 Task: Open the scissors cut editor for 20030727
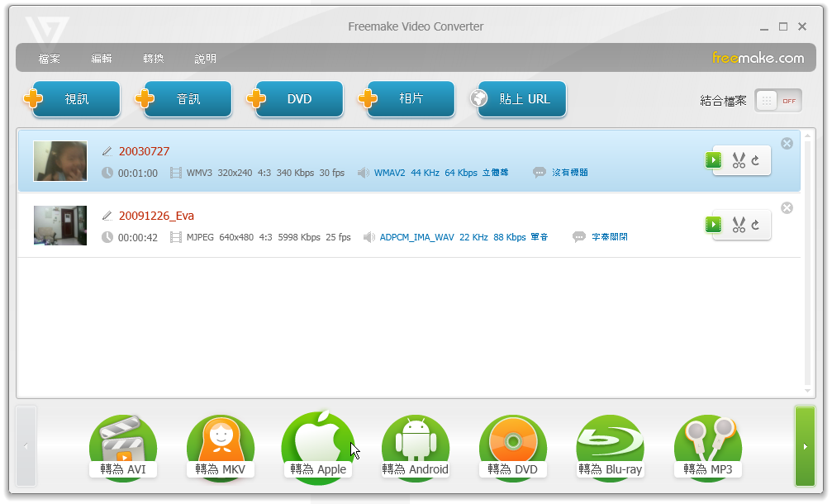pyautogui.click(x=739, y=160)
